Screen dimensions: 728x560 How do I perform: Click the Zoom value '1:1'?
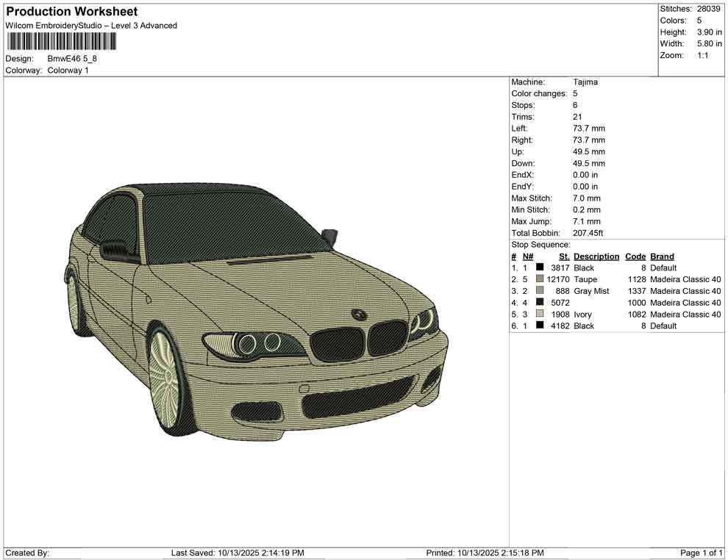point(702,55)
